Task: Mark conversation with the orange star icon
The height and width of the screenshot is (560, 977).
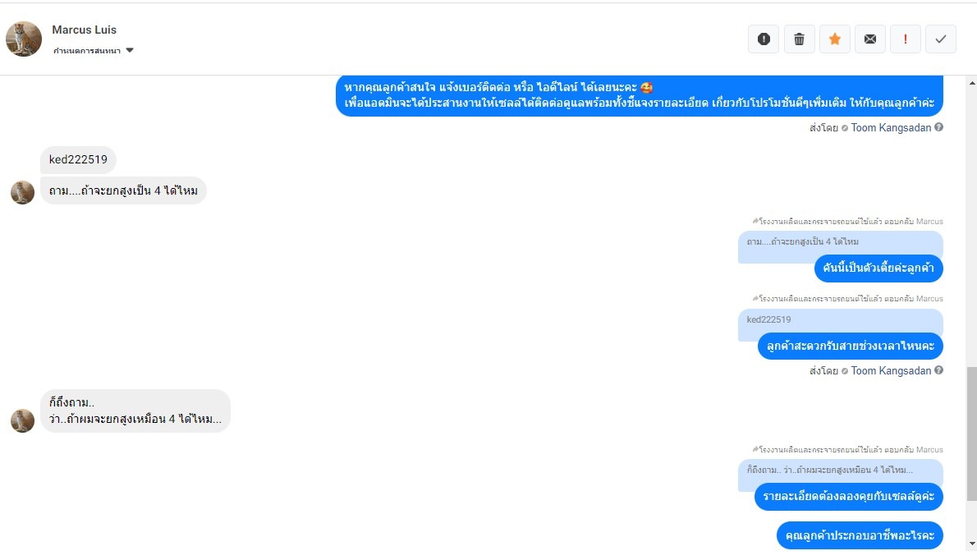Action: (x=834, y=39)
